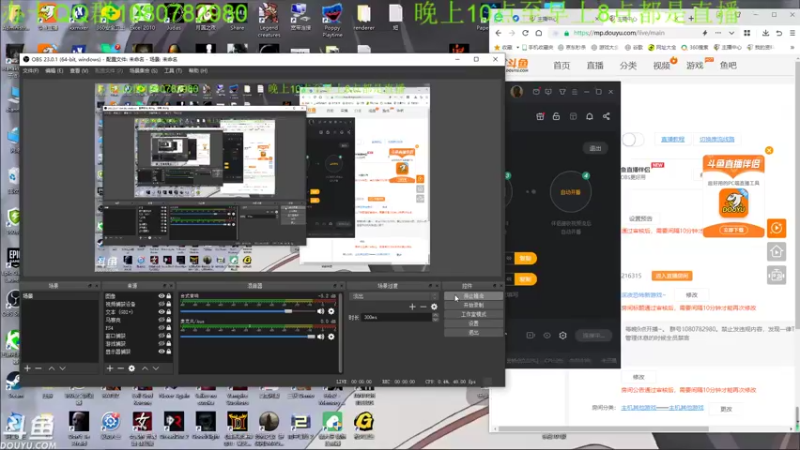Click the eye preview icon in Douyu companion footer
Image resolution: width=800 pixels, height=450 pixels.
pos(547,335)
